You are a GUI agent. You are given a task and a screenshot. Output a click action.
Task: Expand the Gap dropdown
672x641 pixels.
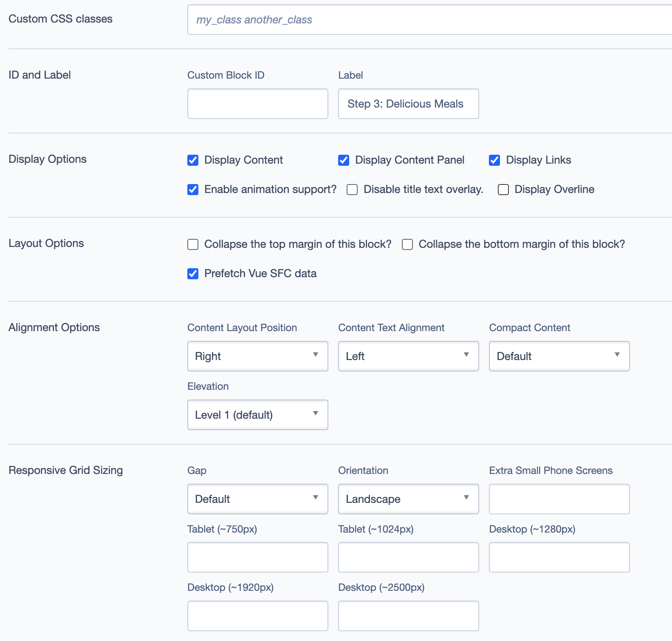(257, 499)
